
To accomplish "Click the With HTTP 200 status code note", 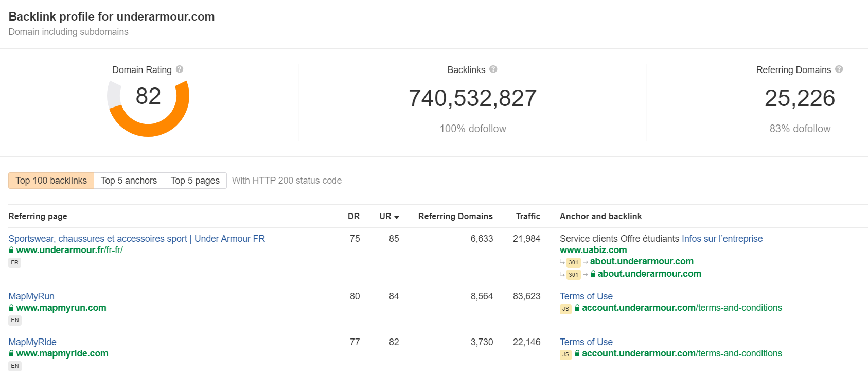I will pos(287,181).
